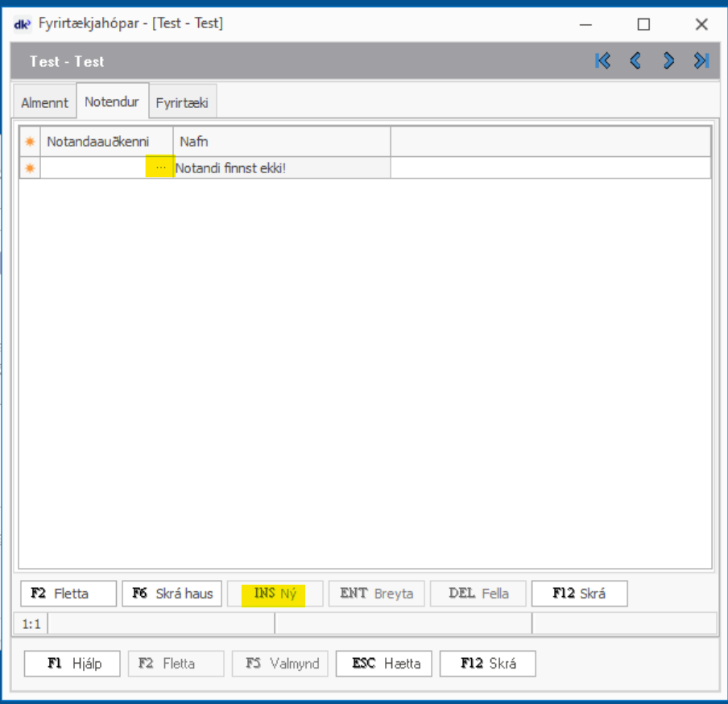Open the ellipsis lookup in Notandaauðkenni cell

tap(160, 168)
